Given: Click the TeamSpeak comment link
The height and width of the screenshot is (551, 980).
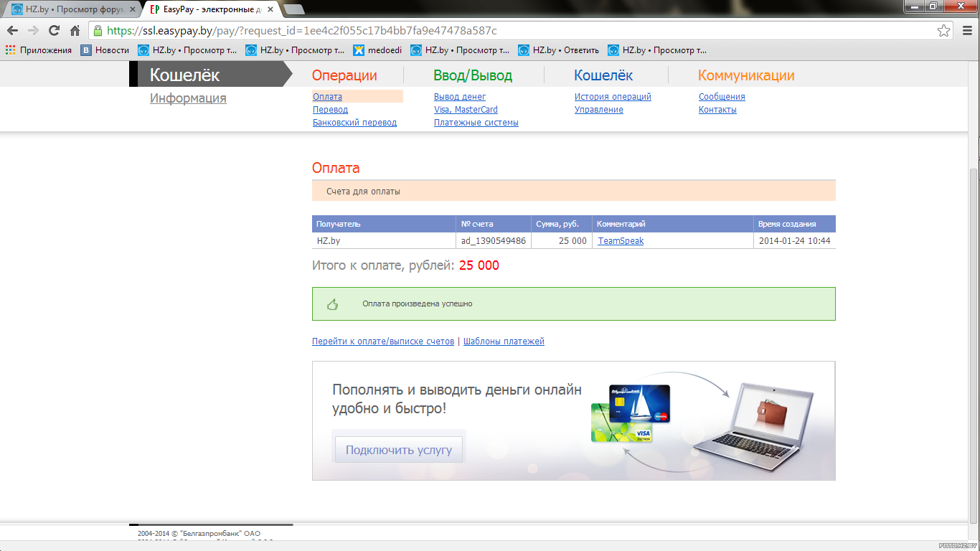Looking at the screenshot, I should tap(621, 241).
